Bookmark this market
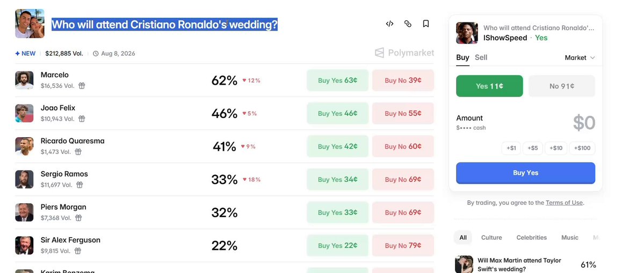The width and height of the screenshot is (644, 273). click(x=426, y=24)
